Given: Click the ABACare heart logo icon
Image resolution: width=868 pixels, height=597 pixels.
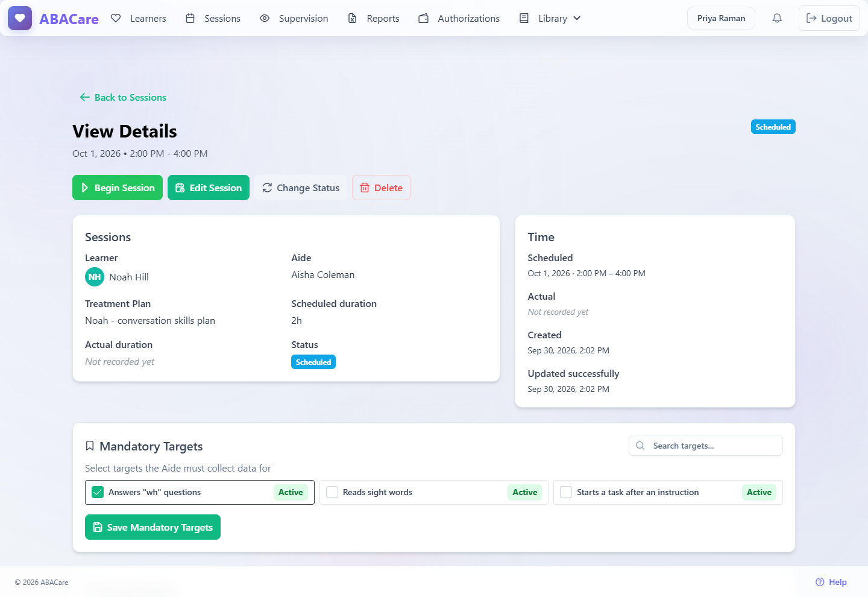Looking at the screenshot, I should [20, 18].
